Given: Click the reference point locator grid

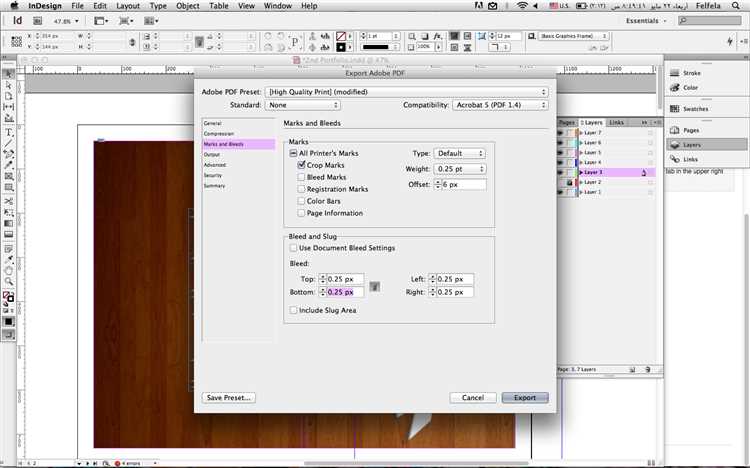Looking at the screenshot, I should [x=16, y=41].
